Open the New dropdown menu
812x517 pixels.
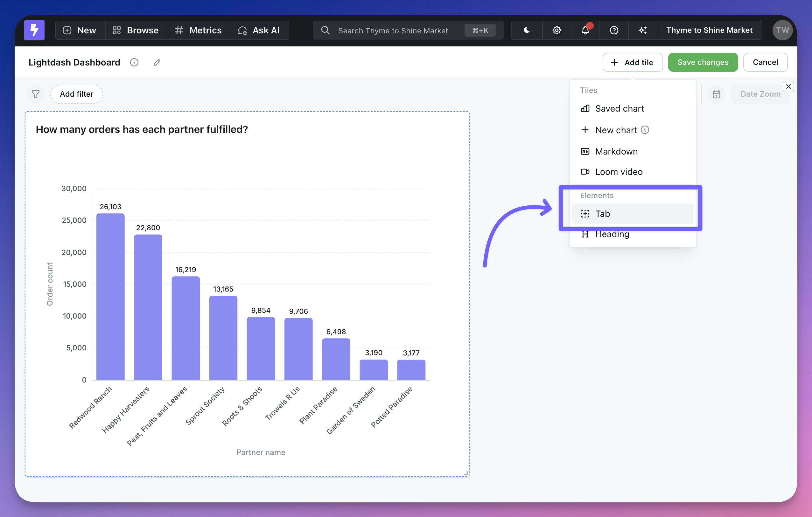pyautogui.click(x=80, y=30)
